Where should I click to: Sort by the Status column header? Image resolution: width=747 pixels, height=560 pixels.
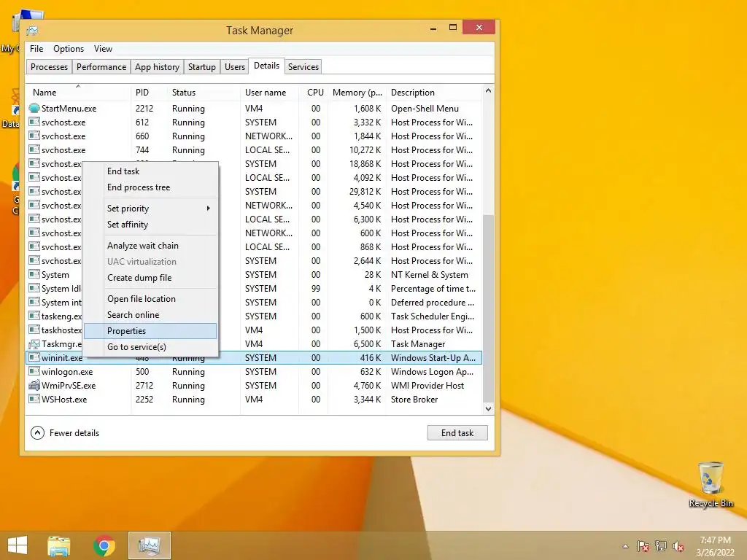coord(204,93)
